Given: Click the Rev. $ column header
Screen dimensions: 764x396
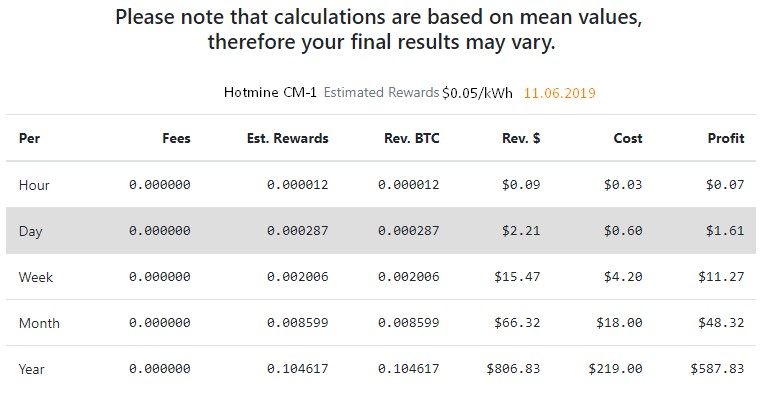Looking at the screenshot, I should (521, 138).
